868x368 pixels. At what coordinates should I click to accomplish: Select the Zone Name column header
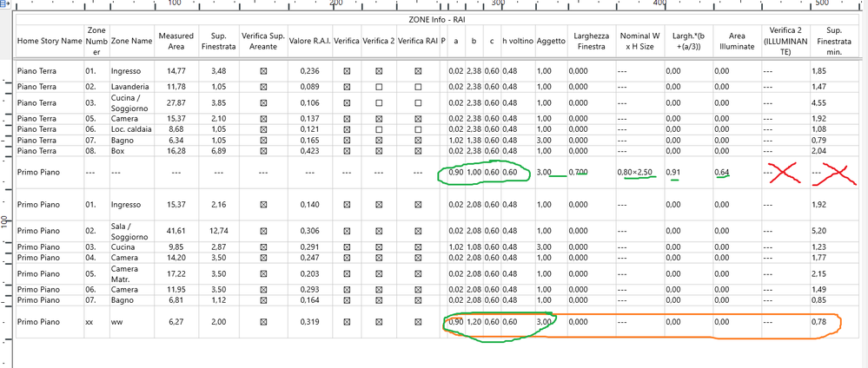131,41
